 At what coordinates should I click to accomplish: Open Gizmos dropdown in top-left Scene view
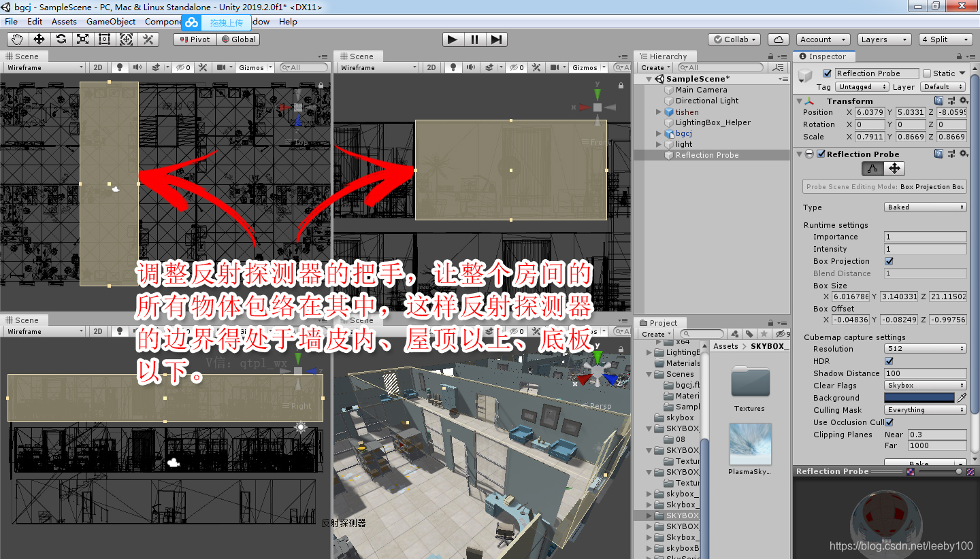255,67
